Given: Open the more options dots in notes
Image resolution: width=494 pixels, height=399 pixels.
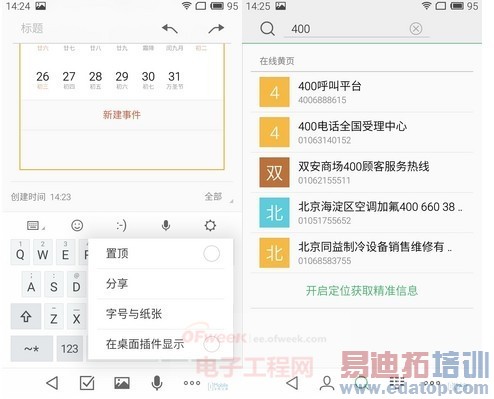Looking at the screenshot, I should [192, 383].
